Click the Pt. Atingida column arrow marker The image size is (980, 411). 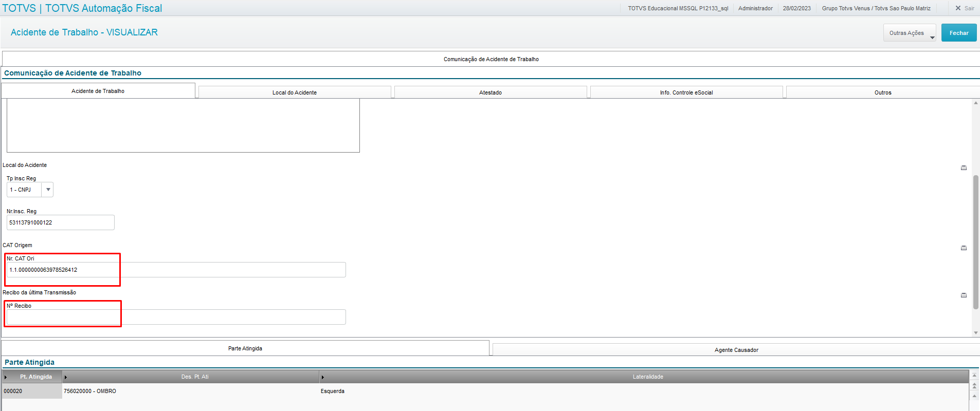pos(6,377)
